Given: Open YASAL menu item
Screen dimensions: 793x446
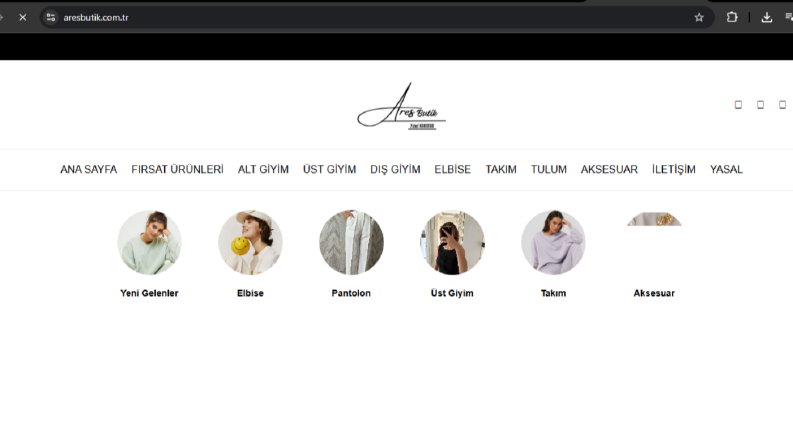Looking at the screenshot, I should (x=726, y=169).
